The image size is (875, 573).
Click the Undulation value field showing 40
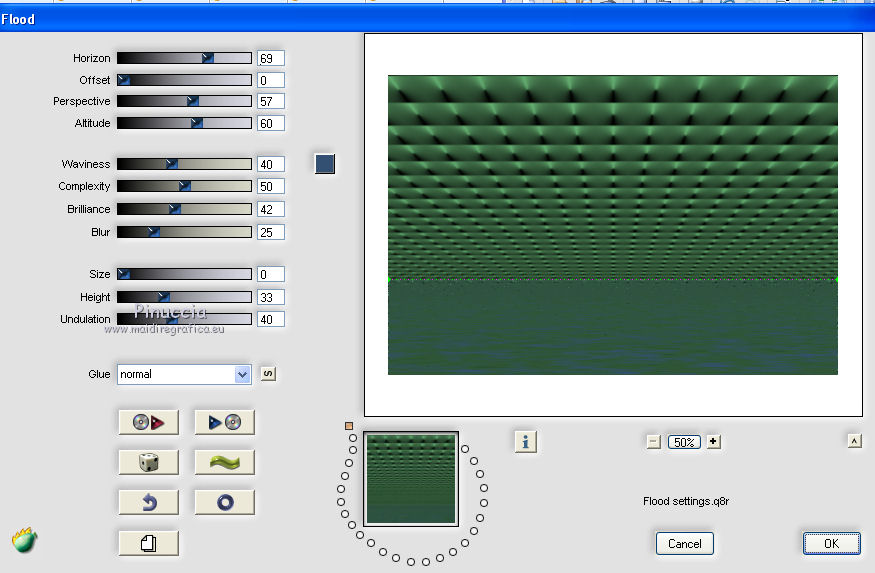pos(271,319)
